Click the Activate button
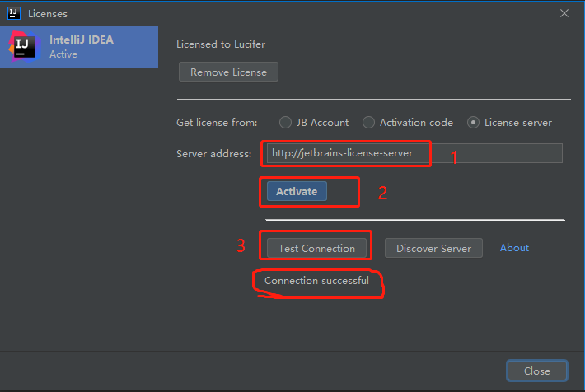Screen dimensions: 585x392 (297, 191)
